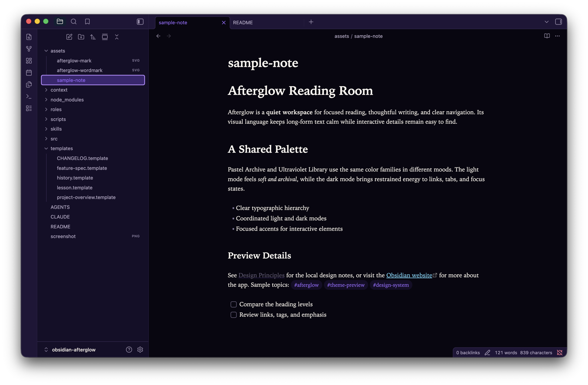
Task: Expand the context folder
Action: click(x=93, y=90)
